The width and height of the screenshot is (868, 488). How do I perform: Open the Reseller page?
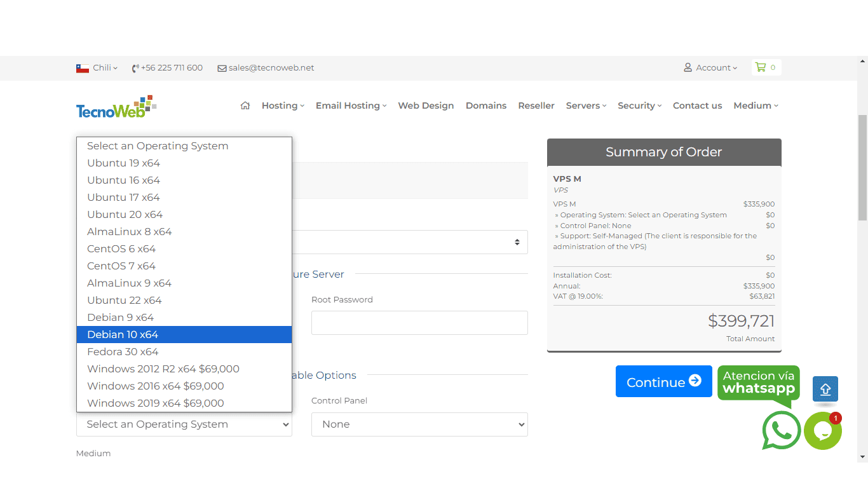tap(536, 105)
